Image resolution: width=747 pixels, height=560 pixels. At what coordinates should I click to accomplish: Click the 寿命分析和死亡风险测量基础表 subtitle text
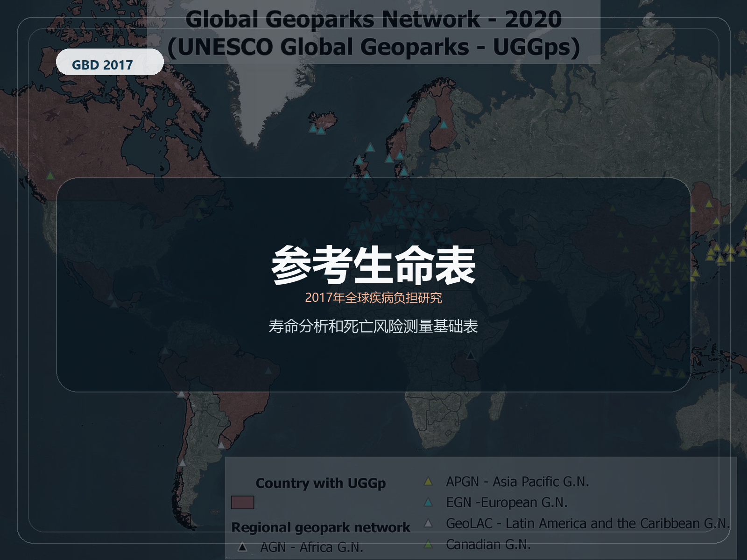[x=373, y=327]
